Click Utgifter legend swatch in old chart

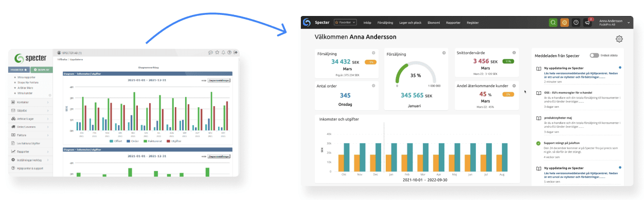coord(168,141)
